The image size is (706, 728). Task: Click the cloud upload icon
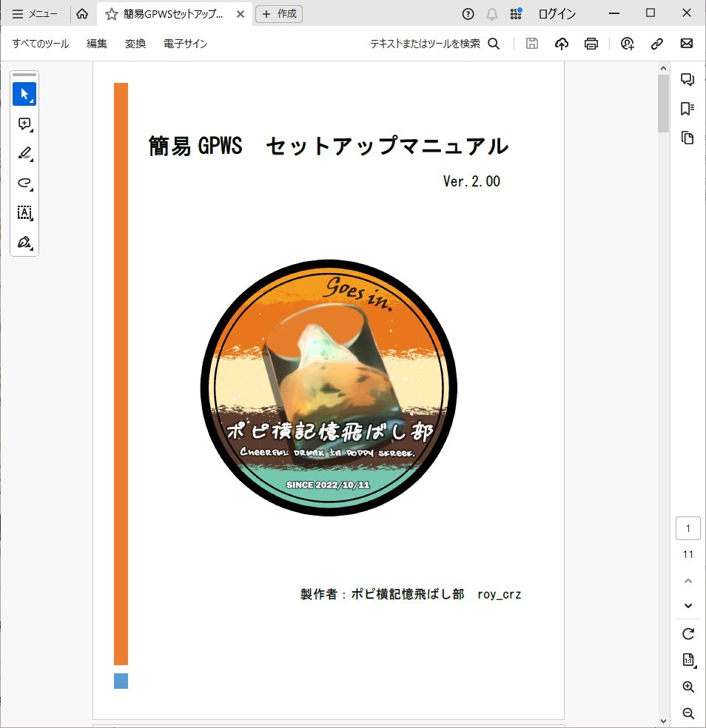click(562, 44)
